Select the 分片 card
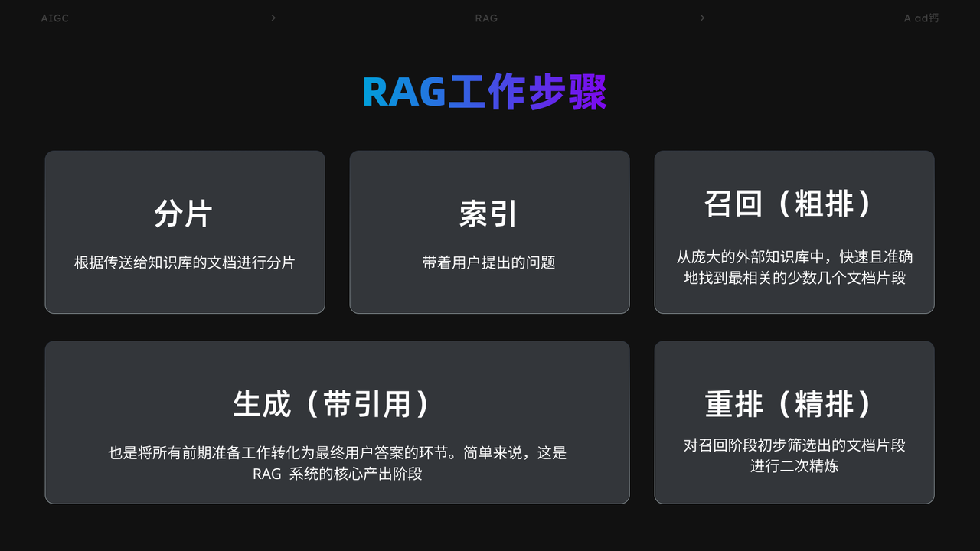Screen dimensions: 980x551 click(x=185, y=232)
